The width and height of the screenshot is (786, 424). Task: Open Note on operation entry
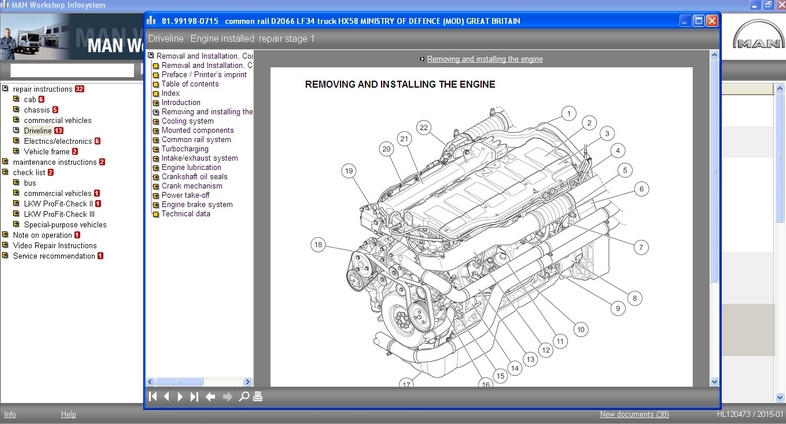tap(42, 235)
